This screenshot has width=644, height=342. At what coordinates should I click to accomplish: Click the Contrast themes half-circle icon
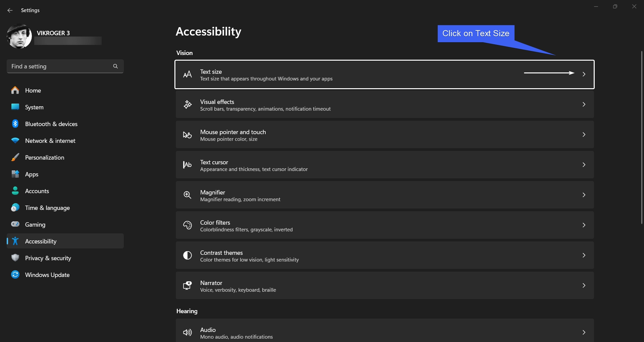click(187, 255)
